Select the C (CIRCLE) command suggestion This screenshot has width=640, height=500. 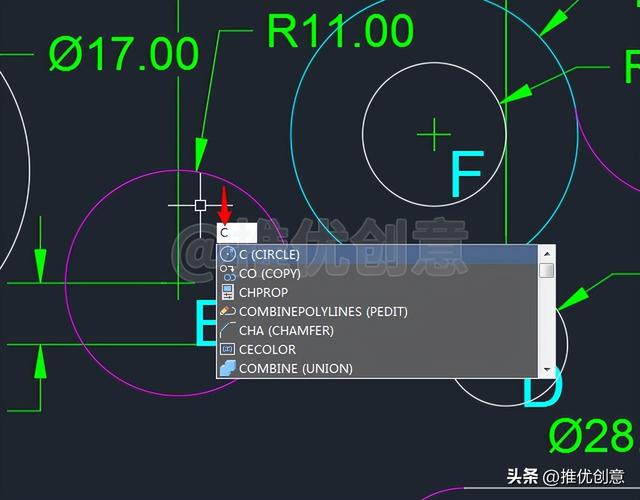pos(378,254)
